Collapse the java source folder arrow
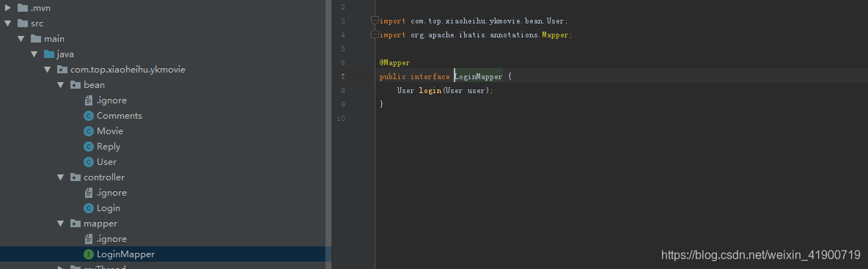Image resolution: width=868 pixels, height=269 pixels. click(34, 54)
